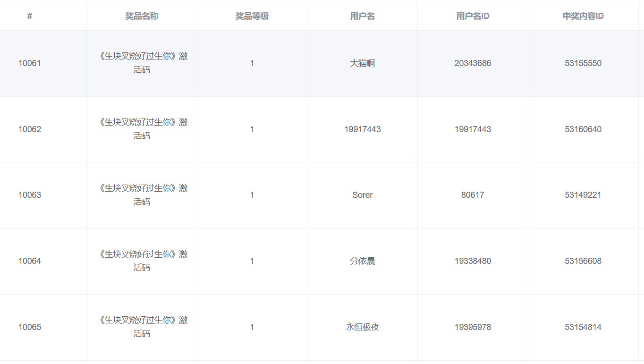Click the 中奖内容ID column header
The image size is (644, 364).
pyautogui.click(x=583, y=16)
